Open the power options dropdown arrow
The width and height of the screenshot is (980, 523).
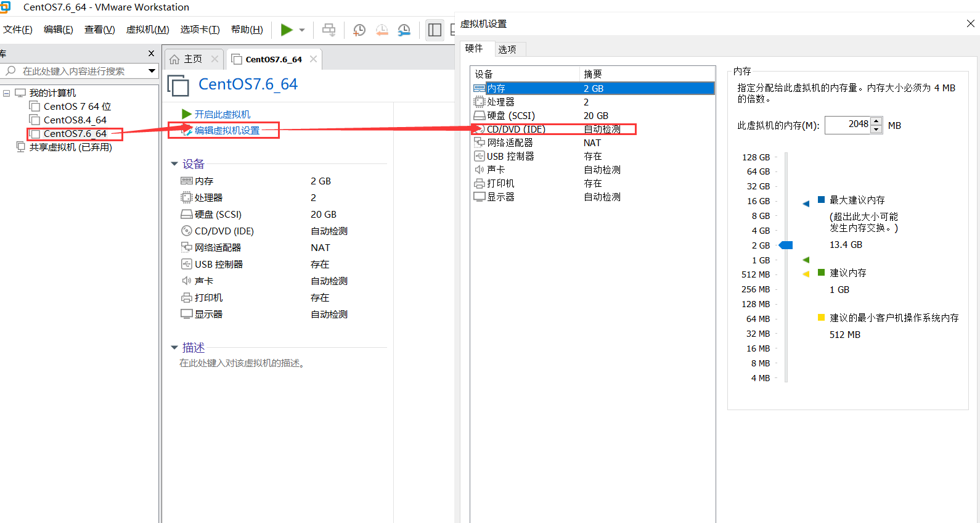pyautogui.click(x=302, y=30)
